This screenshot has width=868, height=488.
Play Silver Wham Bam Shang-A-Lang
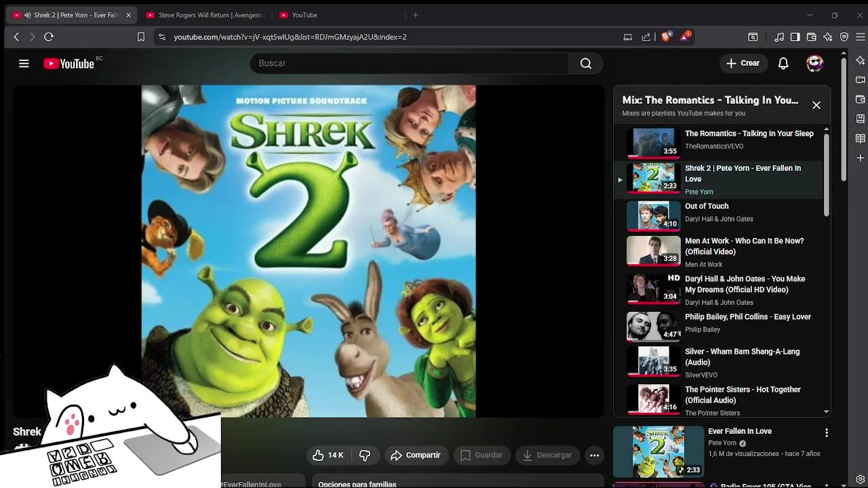click(719, 363)
